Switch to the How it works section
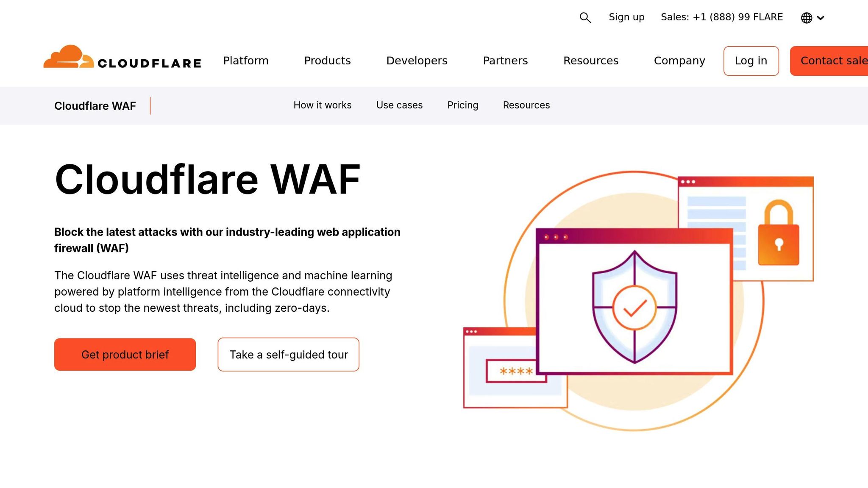Image resolution: width=868 pixels, height=488 pixels. [x=322, y=105]
